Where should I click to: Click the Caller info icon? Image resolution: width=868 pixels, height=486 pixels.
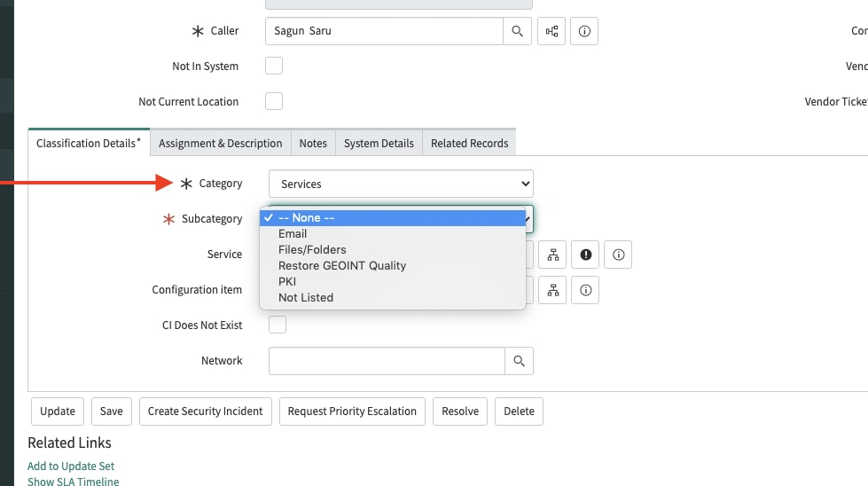click(x=584, y=31)
